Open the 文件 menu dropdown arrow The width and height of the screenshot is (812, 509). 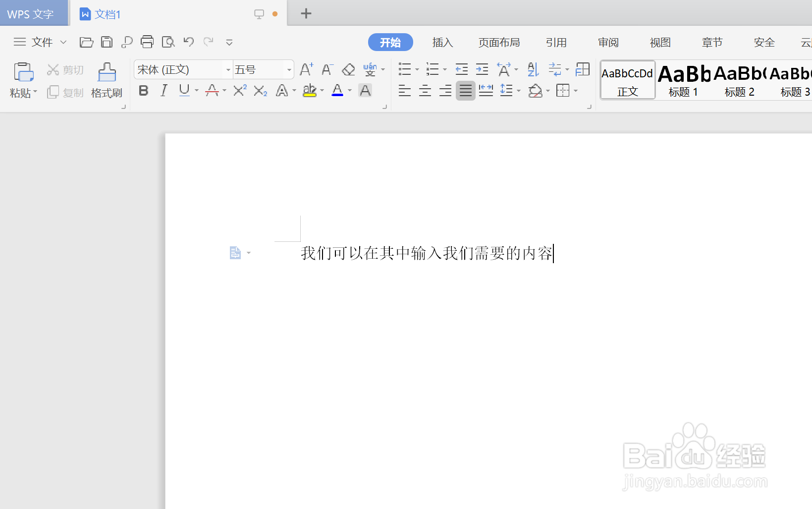pyautogui.click(x=63, y=42)
